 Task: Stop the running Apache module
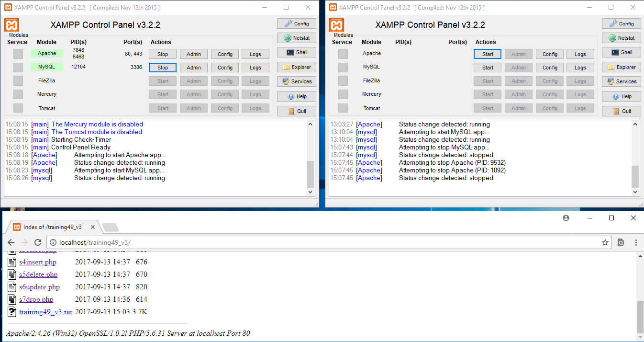click(x=163, y=54)
